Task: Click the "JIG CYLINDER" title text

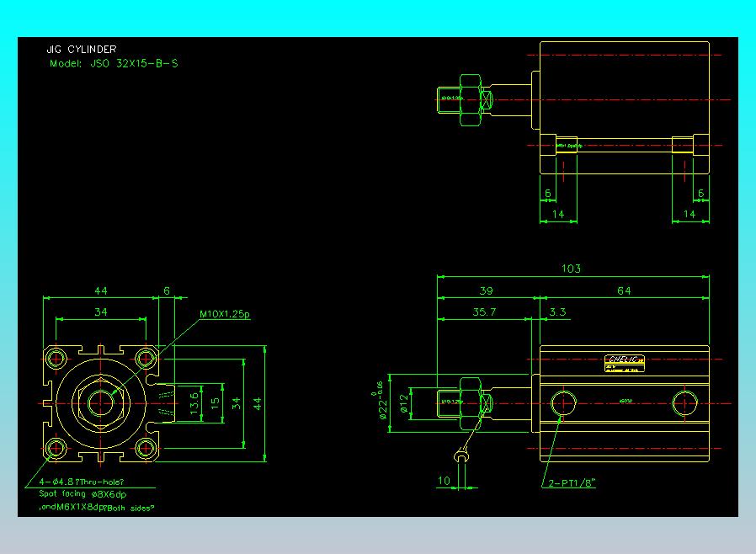Action: pyautogui.click(x=82, y=49)
